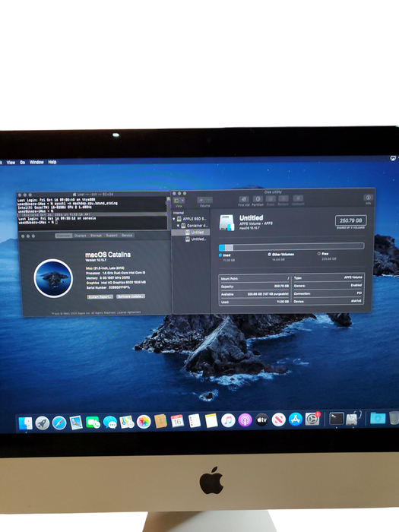Click the Erase icon in Disk Utility
Screen dimensions: 399x532
pyautogui.click(x=271, y=199)
